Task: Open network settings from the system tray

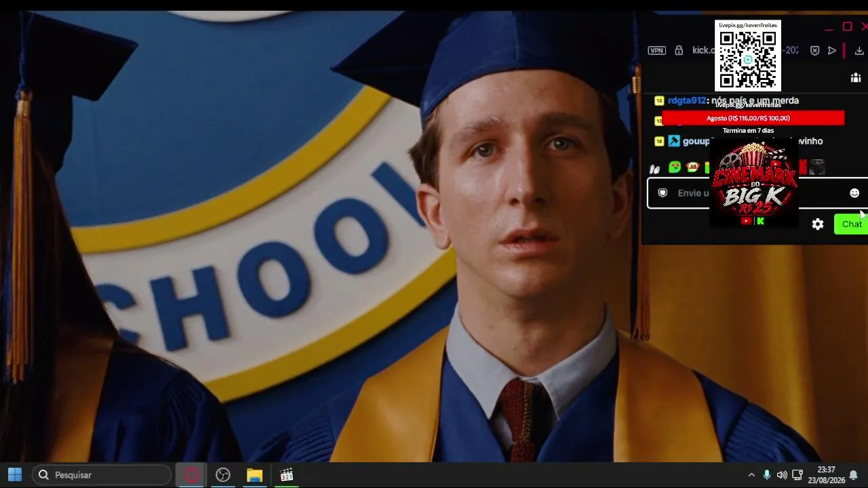Action: point(797,475)
